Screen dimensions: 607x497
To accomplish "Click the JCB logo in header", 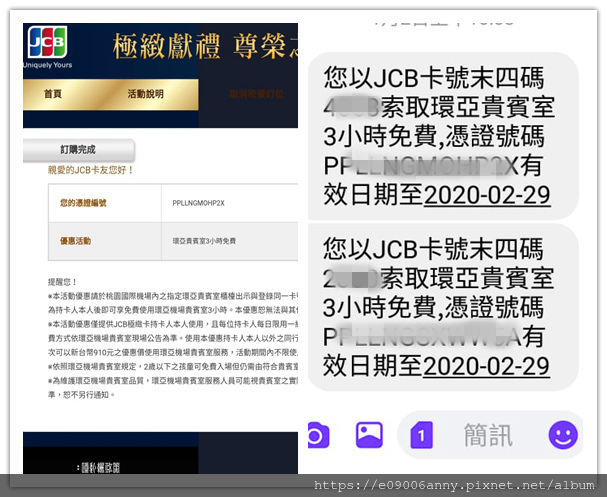I will pos(47,42).
